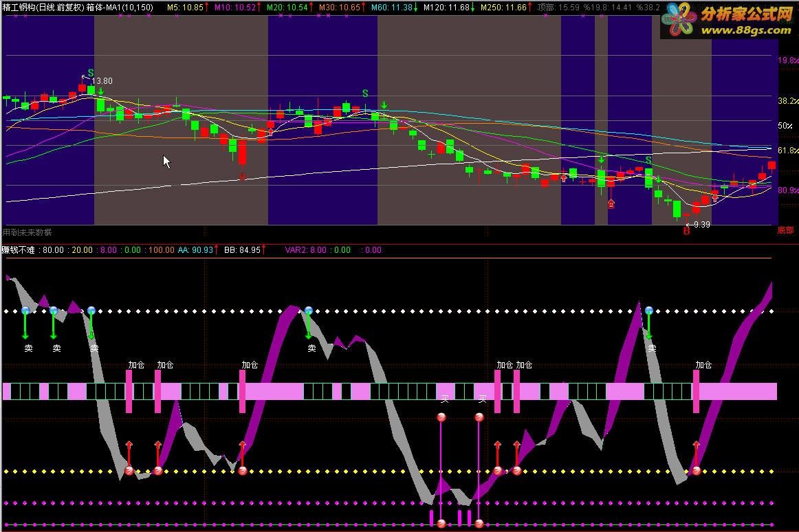Click the left 买 label

(445, 399)
